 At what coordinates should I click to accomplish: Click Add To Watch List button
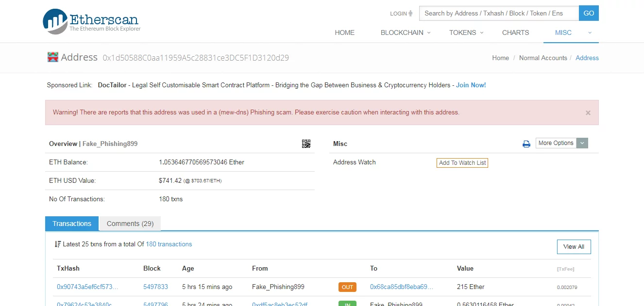462,163
